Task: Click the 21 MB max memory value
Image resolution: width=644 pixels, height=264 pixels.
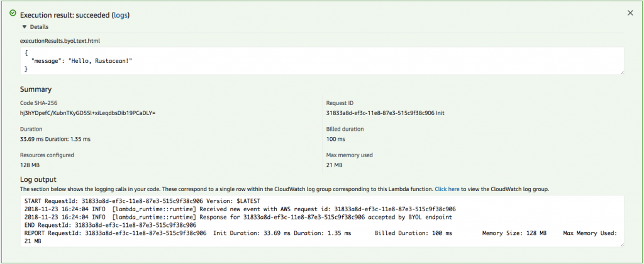Action: 334,165
